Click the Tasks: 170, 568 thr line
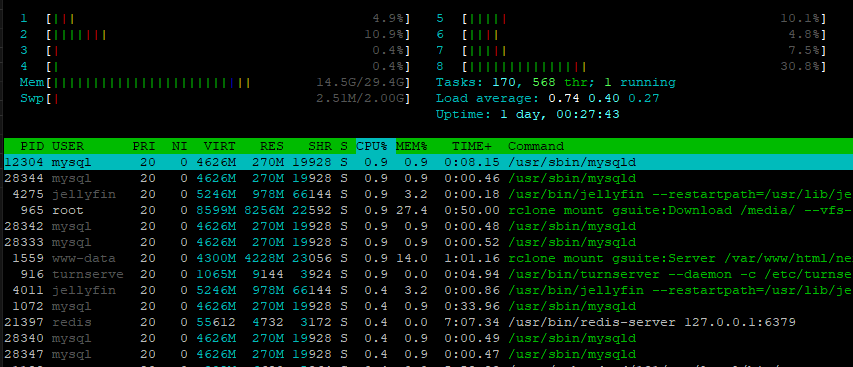This screenshot has height=367, width=853. [555, 83]
